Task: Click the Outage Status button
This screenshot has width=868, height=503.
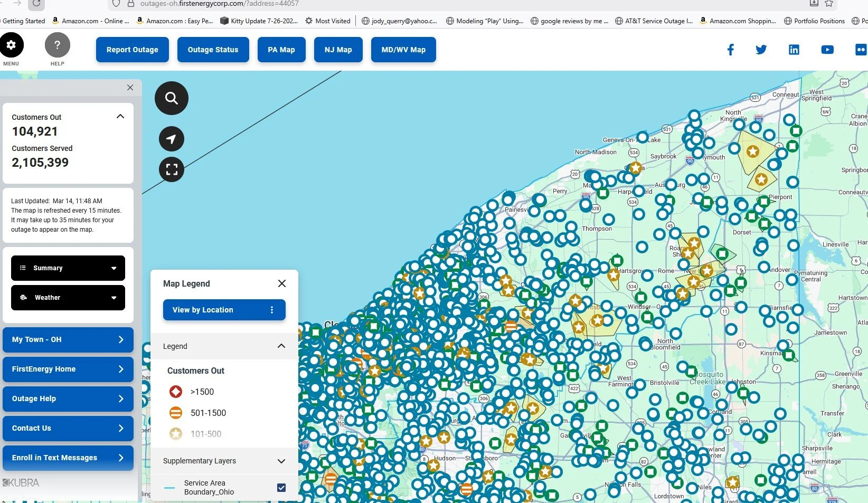Action: tap(213, 50)
